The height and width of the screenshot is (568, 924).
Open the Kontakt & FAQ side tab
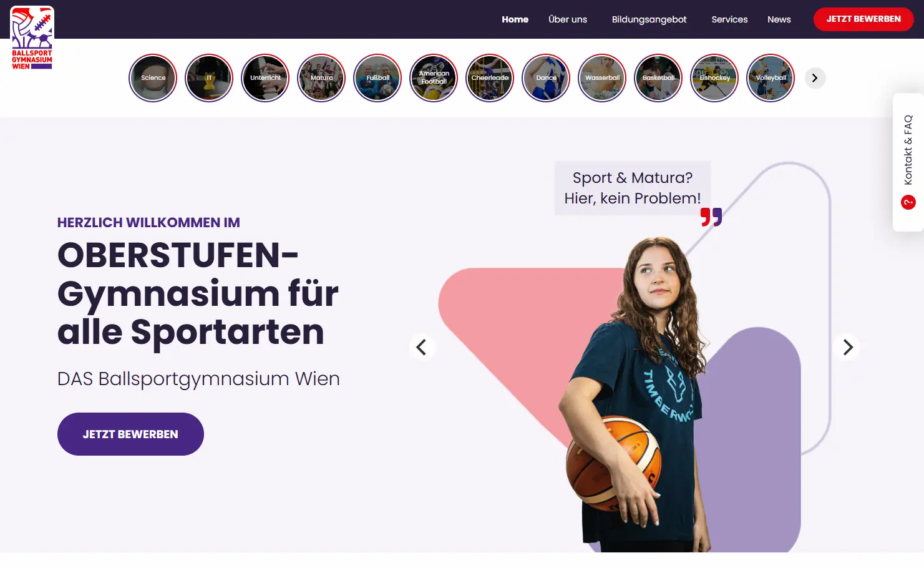coord(908,162)
